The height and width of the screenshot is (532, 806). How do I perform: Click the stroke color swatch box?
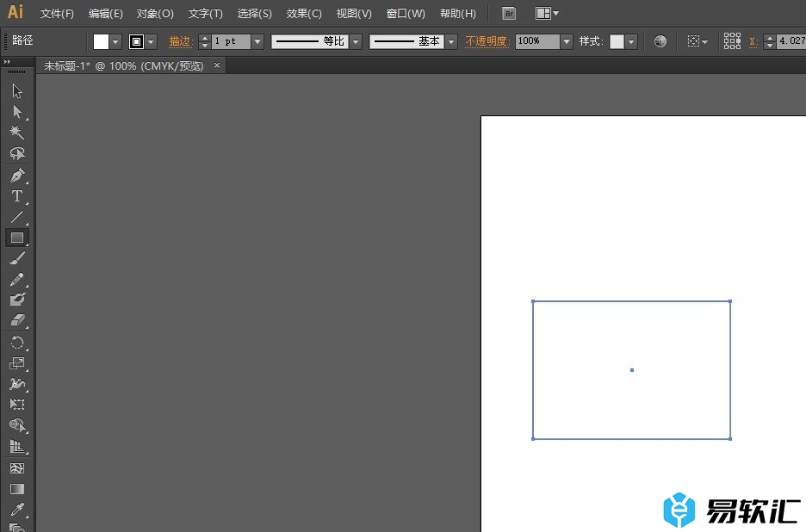136,41
